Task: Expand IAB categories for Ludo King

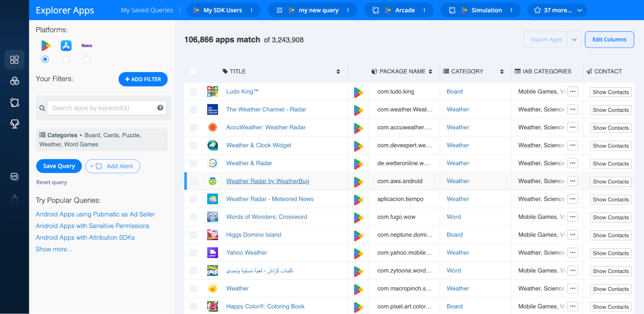Action: 572,92
